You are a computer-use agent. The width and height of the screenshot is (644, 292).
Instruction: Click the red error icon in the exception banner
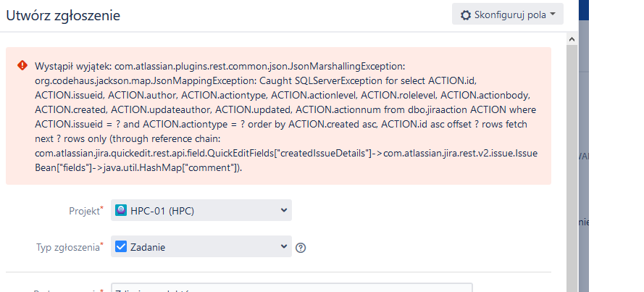tap(22, 66)
